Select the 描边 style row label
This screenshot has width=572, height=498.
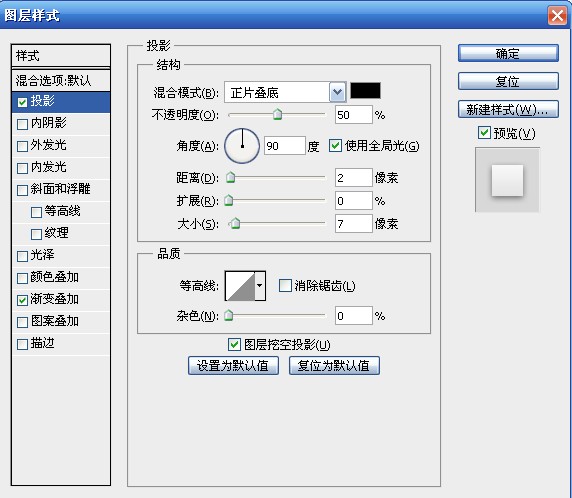[43, 343]
